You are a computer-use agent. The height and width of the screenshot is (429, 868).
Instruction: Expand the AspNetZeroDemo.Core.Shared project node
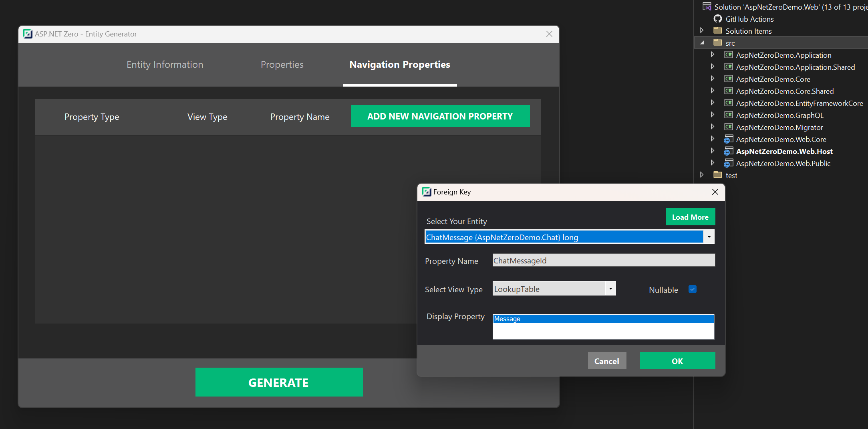pyautogui.click(x=713, y=91)
